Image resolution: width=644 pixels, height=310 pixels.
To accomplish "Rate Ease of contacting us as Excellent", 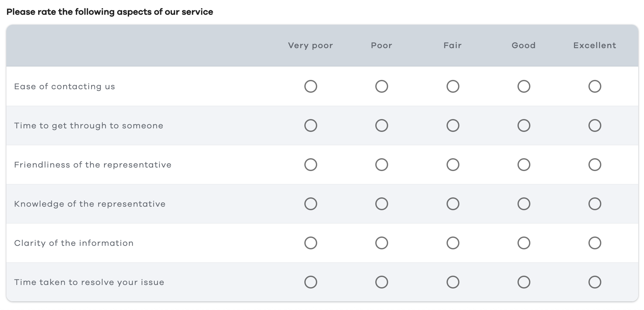I will [x=595, y=86].
